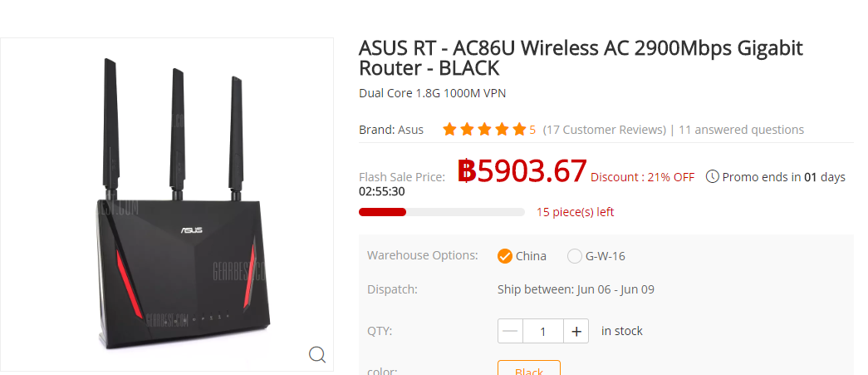Screen dimensions: 868x375
Task: Click the 21% OFF discount label
Action: 642,177
